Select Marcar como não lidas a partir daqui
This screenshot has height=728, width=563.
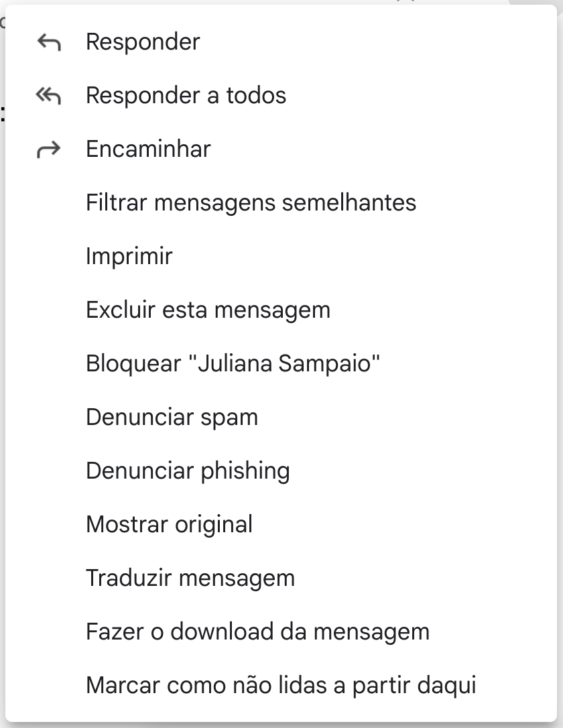[x=280, y=685]
